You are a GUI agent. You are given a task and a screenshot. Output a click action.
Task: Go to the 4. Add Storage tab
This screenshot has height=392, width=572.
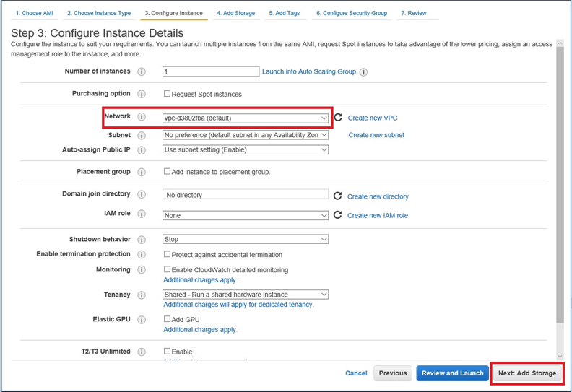tap(235, 13)
